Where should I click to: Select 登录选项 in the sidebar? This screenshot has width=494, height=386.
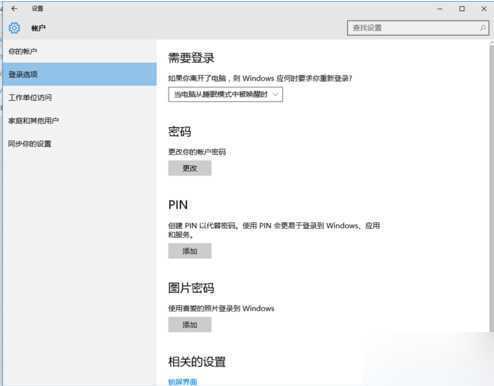tap(79, 74)
